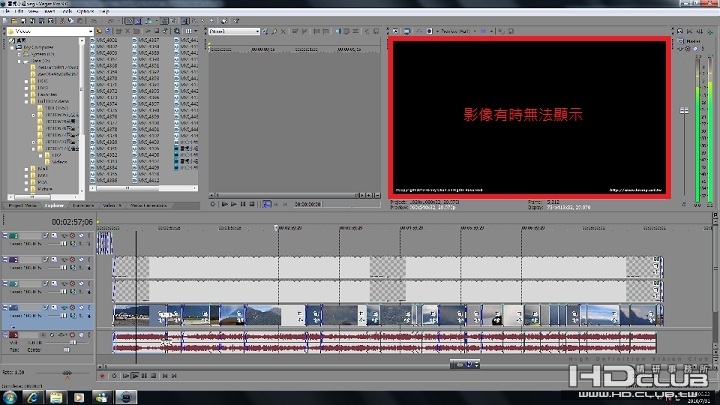Undo the last edit
Viewport: 720px width, 405px height.
tap(94, 21)
